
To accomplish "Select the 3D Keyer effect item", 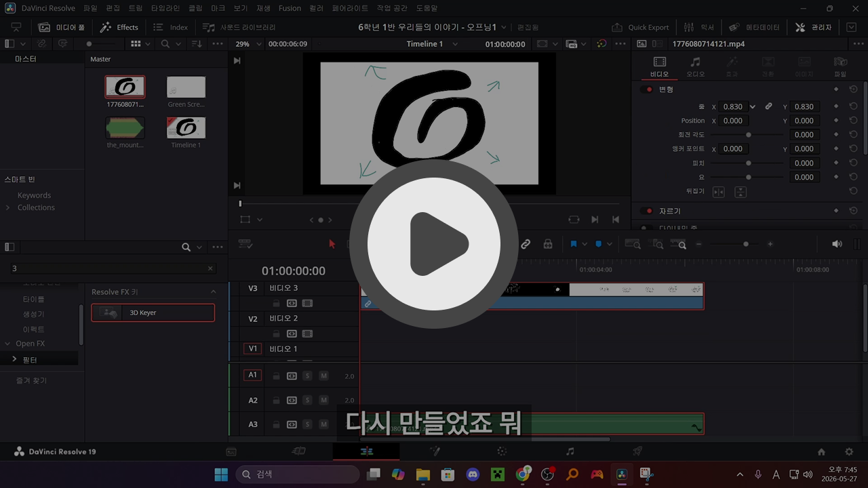I will point(153,312).
